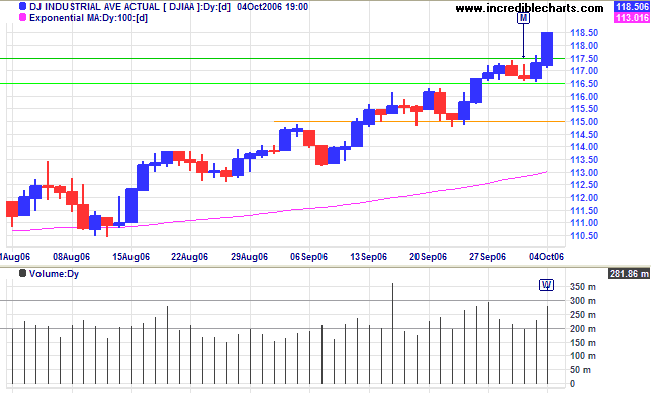Click the 110.50 price axis label
The height and width of the screenshot is (395, 651).
(584, 236)
